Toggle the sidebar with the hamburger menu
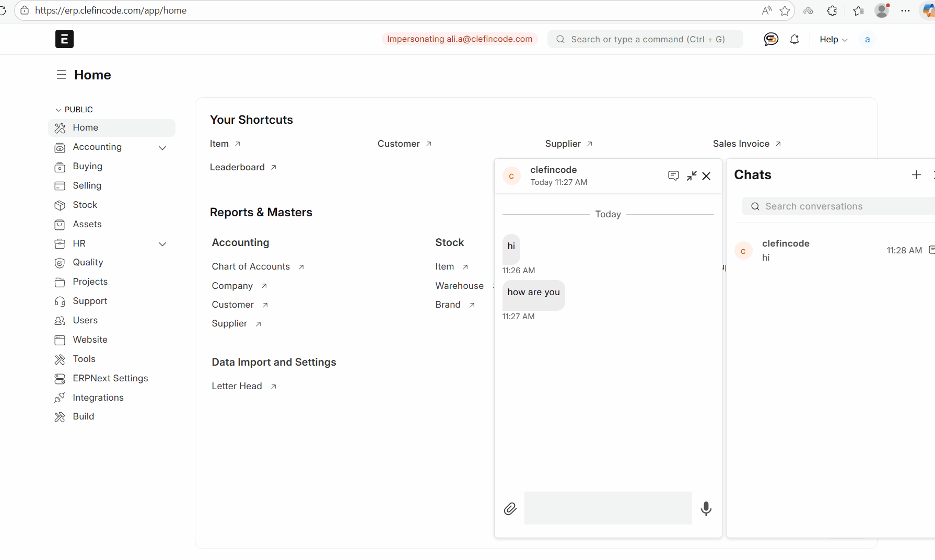935x560 pixels. click(61, 75)
